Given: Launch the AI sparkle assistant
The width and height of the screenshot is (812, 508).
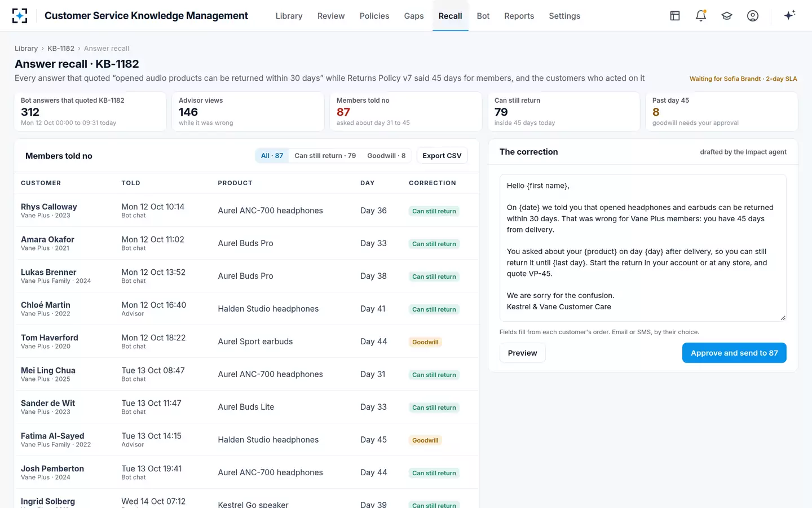Looking at the screenshot, I should [789, 15].
